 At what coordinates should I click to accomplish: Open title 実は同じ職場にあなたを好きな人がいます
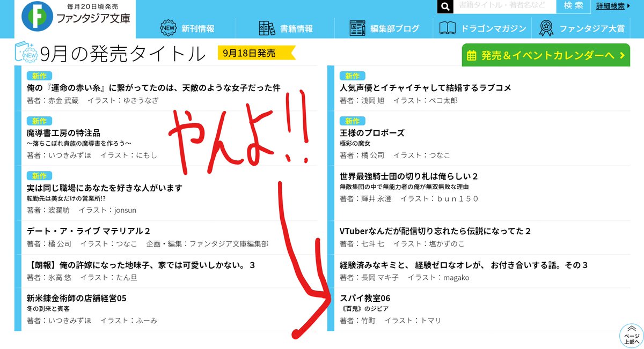tap(105, 188)
